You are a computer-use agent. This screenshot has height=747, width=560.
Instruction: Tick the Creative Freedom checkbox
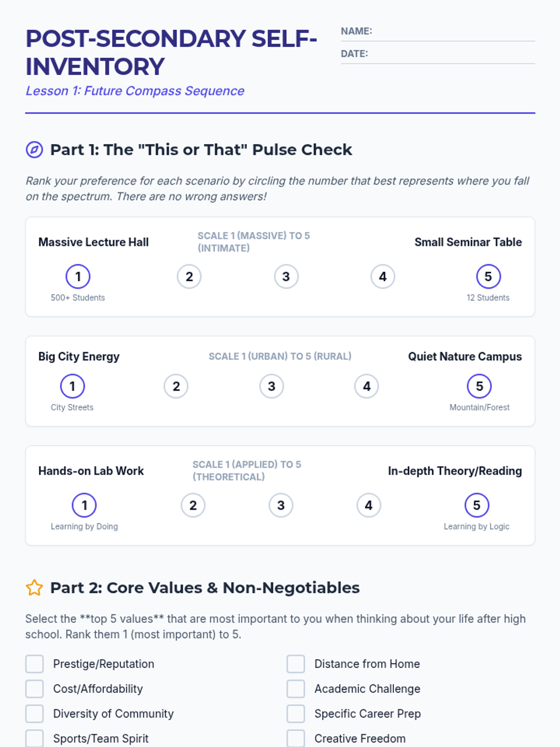pyautogui.click(x=296, y=738)
